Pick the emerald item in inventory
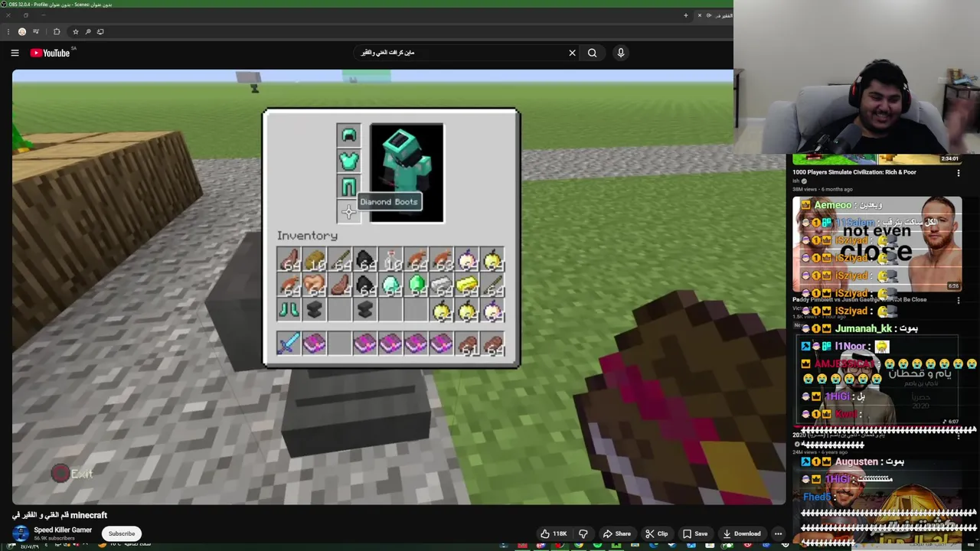The height and width of the screenshot is (551, 980). (416, 285)
